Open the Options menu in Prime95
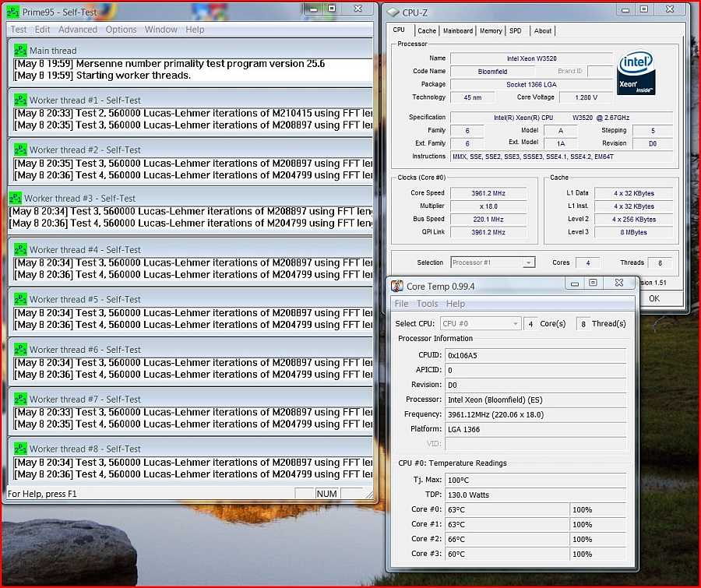The image size is (701, 588). (x=122, y=30)
